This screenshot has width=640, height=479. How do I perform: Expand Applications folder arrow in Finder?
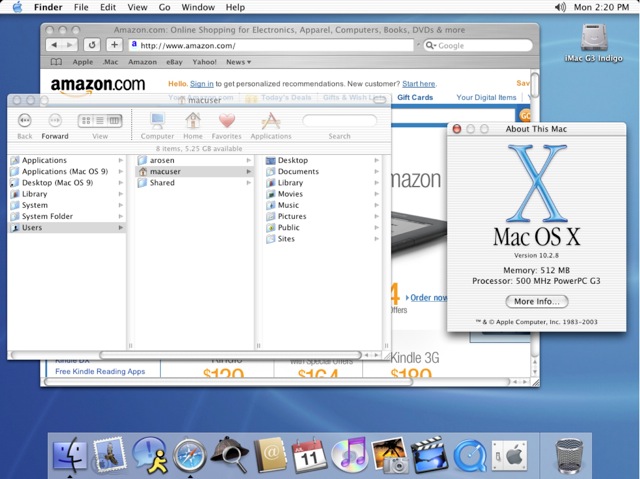(121, 160)
